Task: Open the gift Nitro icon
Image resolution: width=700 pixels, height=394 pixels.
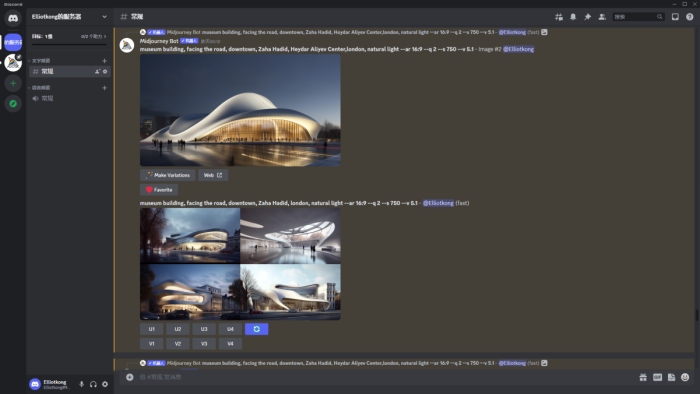Action: 643,377
